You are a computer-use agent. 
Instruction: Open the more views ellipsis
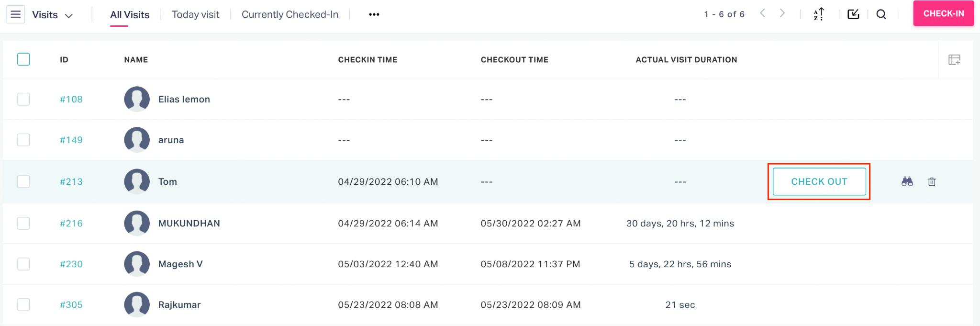(x=374, y=15)
